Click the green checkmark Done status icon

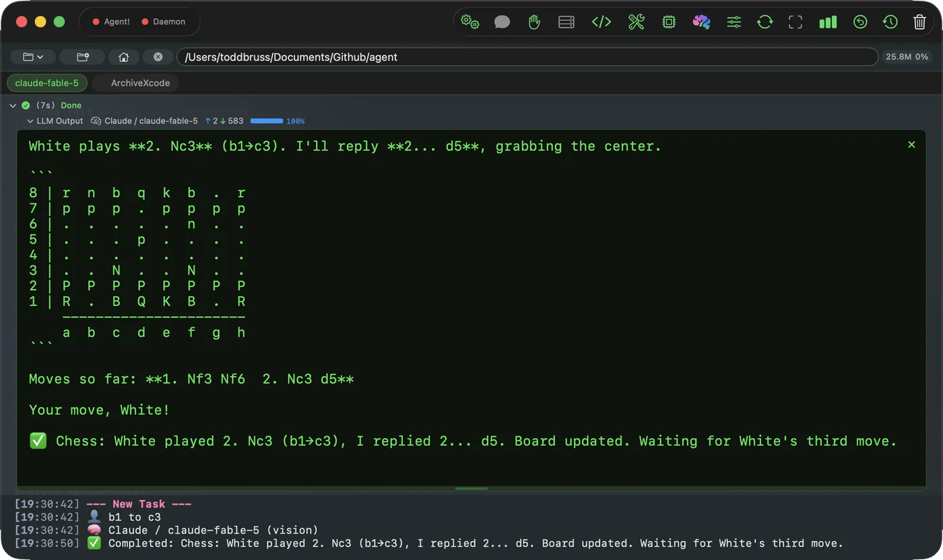click(26, 106)
